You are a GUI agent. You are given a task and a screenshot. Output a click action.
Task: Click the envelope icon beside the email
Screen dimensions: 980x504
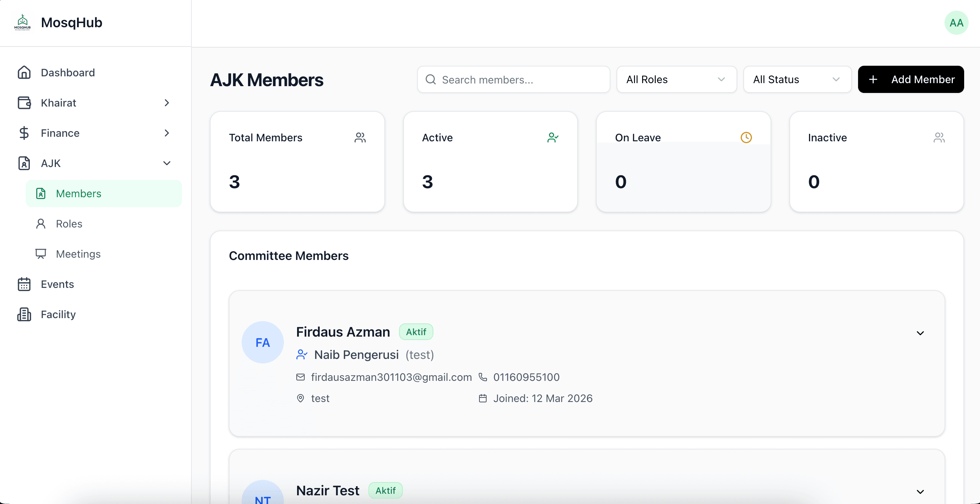[300, 377]
